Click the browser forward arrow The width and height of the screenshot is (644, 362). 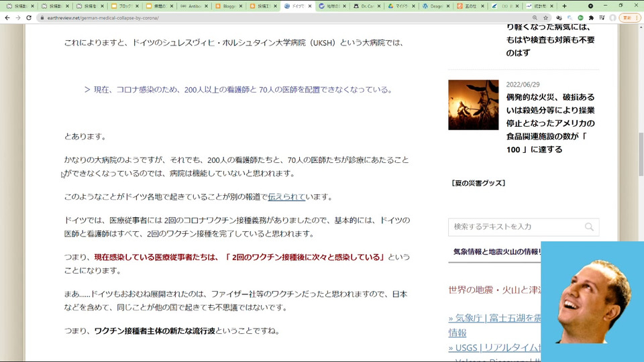click(x=18, y=17)
